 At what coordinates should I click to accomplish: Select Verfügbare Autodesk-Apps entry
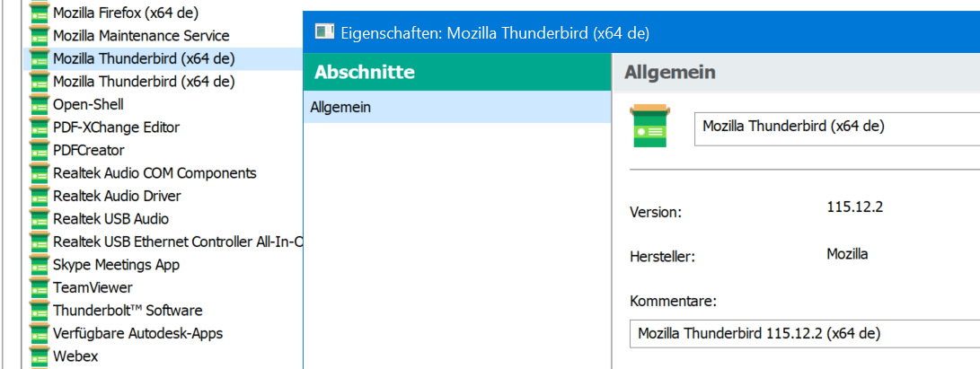tap(137, 333)
